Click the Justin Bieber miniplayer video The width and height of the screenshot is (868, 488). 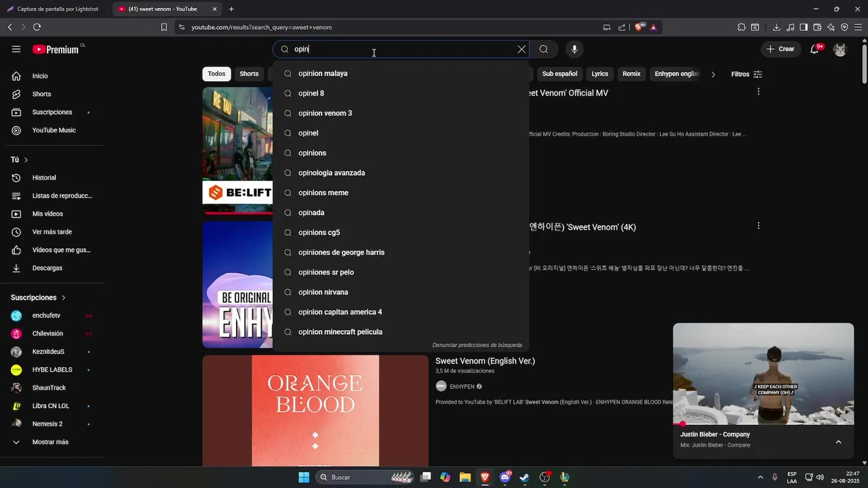coord(764,373)
